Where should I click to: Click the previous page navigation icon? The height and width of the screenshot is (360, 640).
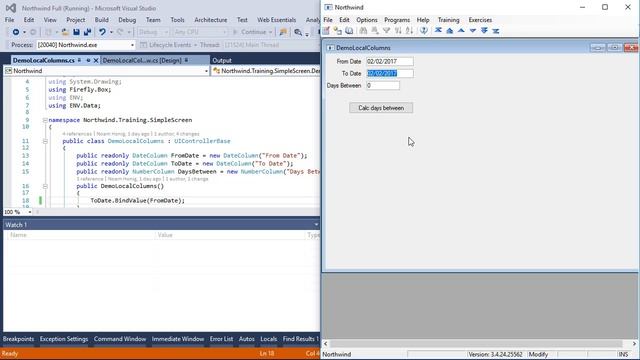pos(449,31)
